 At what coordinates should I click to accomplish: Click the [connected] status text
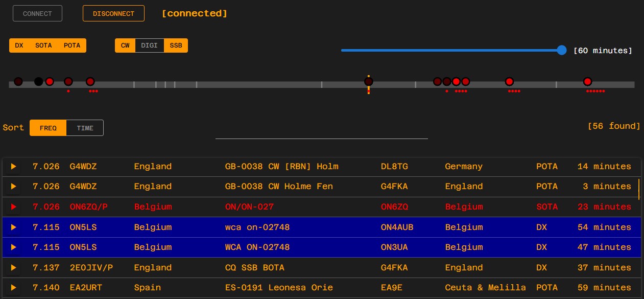pos(195,13)
